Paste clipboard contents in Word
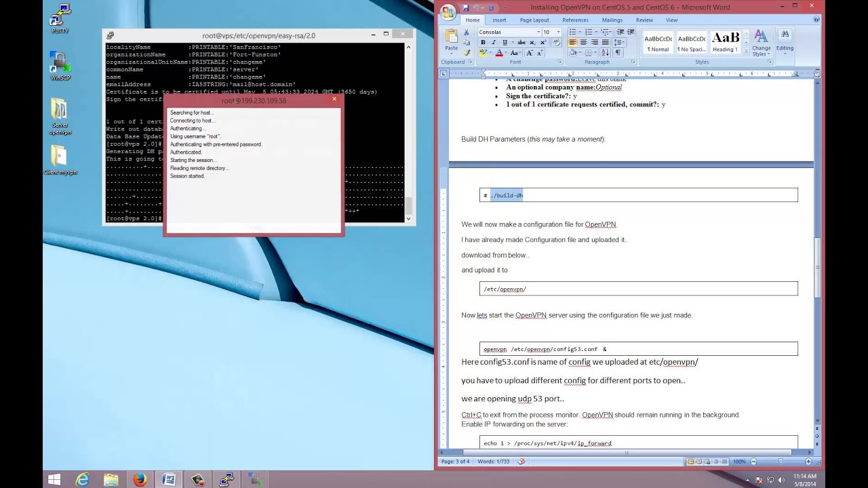Viewport: 868px width, 488px height. (x=451, y=41)
